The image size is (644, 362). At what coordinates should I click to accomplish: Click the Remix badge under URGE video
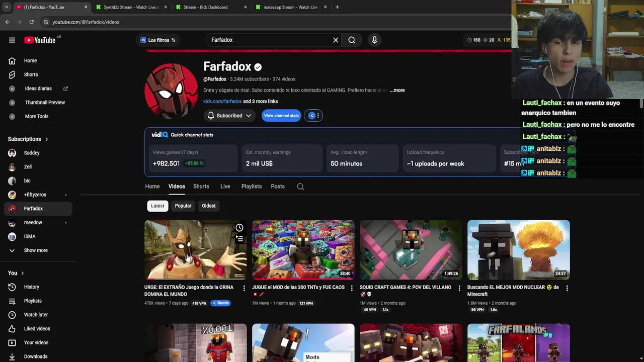pyautogui.click(x=220, y=303)
